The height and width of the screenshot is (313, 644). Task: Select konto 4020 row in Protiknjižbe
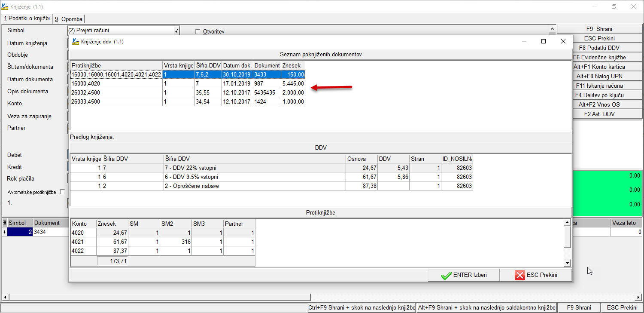[163, 233]
